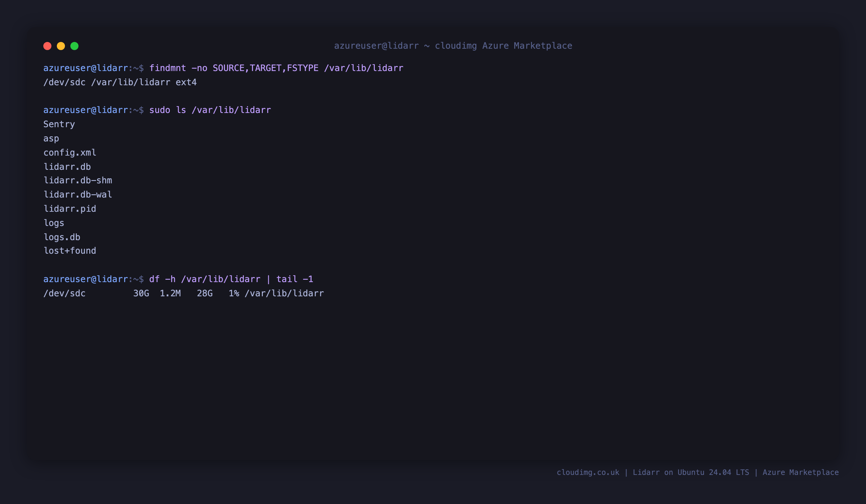Select the 'lidarr.db-wal' file name

pyautogui.click(x=78, y=194)
